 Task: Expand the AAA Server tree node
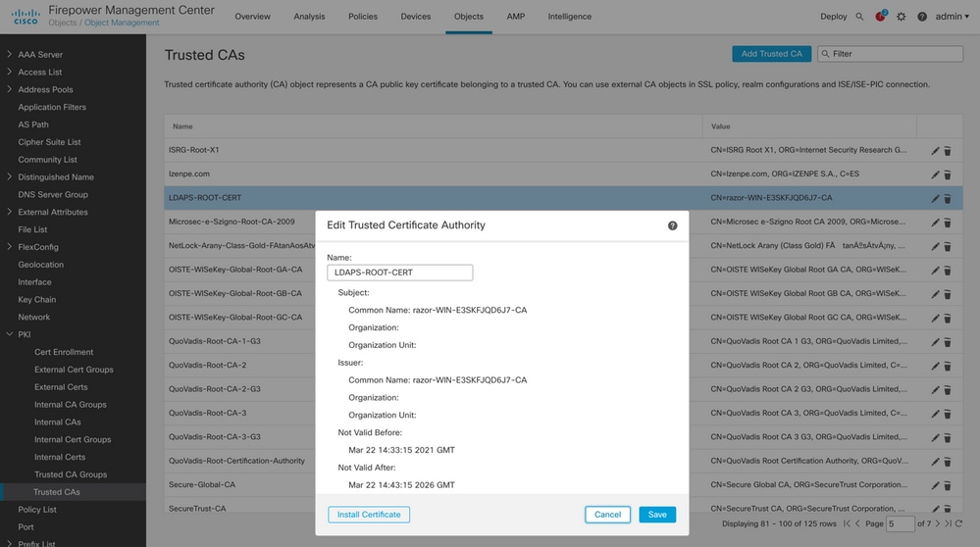(x=9, y=54)
